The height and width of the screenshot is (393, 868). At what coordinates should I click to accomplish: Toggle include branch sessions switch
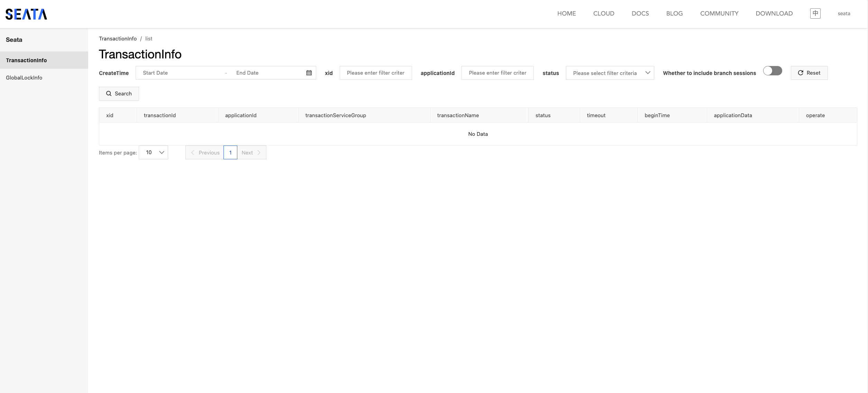point(773,71)
